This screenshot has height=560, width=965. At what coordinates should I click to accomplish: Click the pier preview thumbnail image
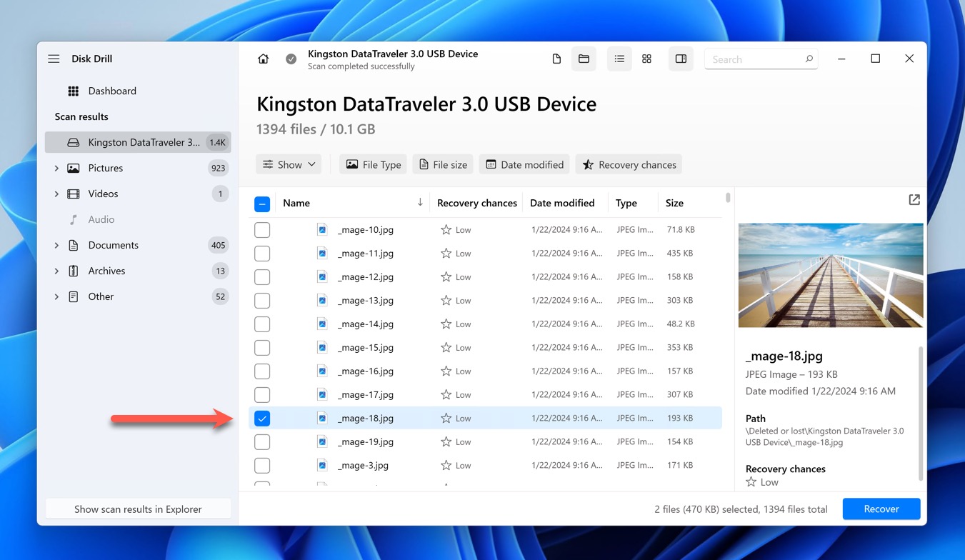(831, 275)
